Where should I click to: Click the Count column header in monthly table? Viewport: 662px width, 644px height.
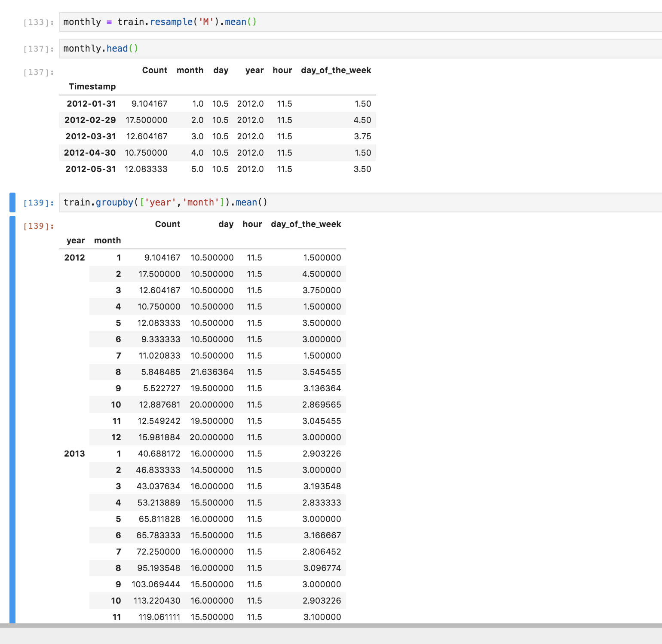click(155, 70)
